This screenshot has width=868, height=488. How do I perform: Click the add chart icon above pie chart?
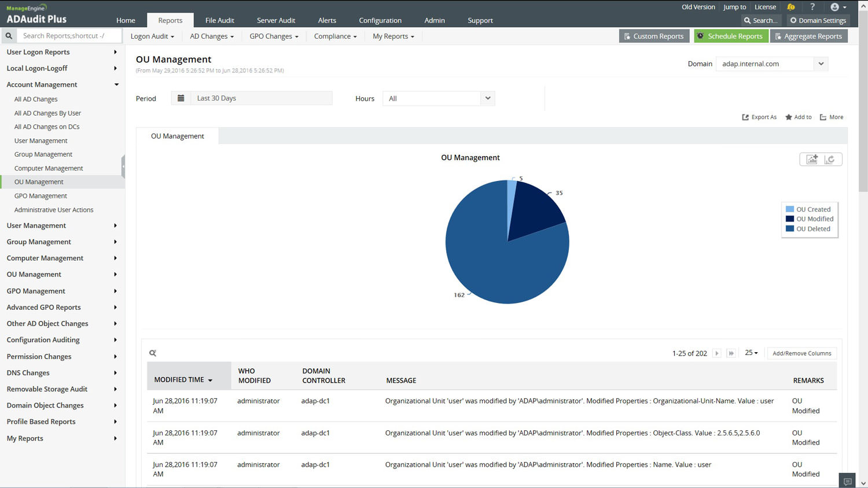[x=812, y=160]
